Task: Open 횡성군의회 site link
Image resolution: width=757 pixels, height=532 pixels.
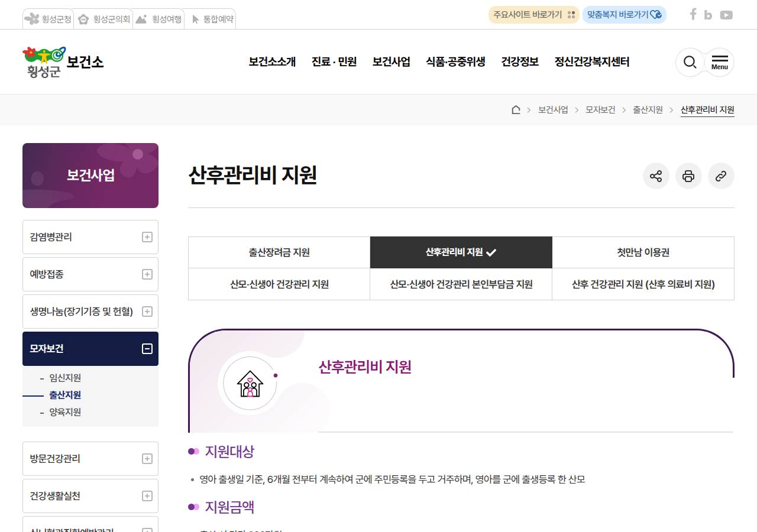Action: [103, 19]
